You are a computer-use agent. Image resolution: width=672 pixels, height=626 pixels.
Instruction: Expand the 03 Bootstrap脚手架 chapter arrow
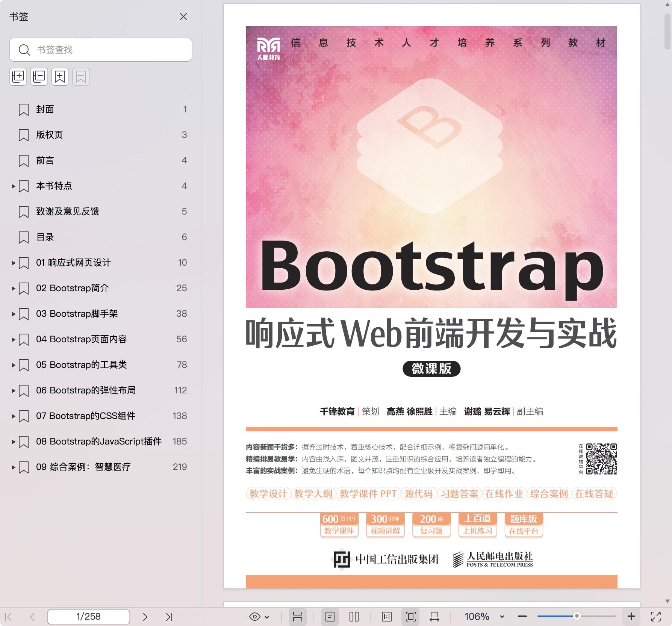click(x=13, y=314)
